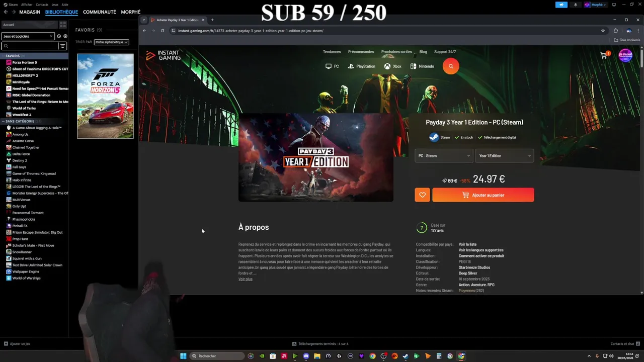Click Steam ready-to-play filter icon

coord(65,36)
